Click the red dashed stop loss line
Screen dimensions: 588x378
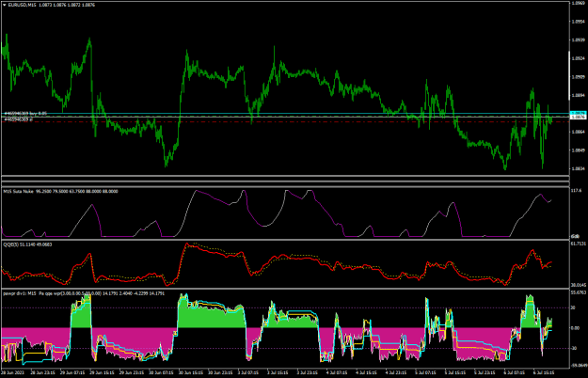pos(285,122)
